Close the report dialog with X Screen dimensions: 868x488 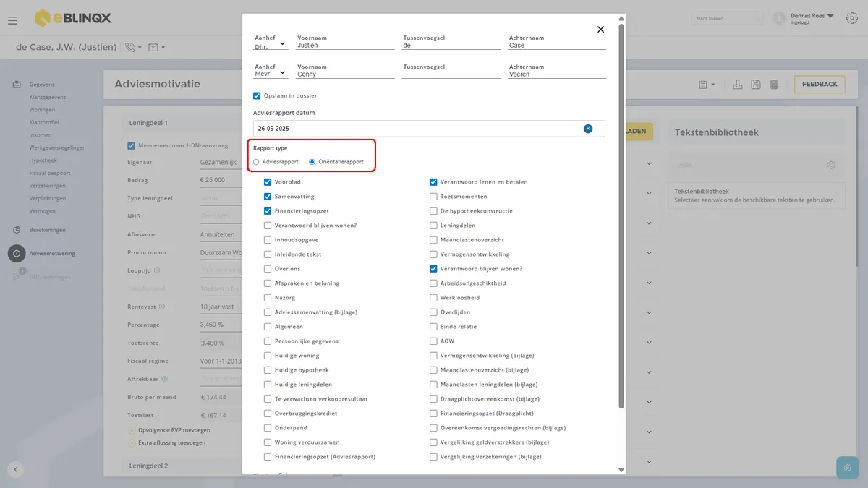[x=600, y=30]
